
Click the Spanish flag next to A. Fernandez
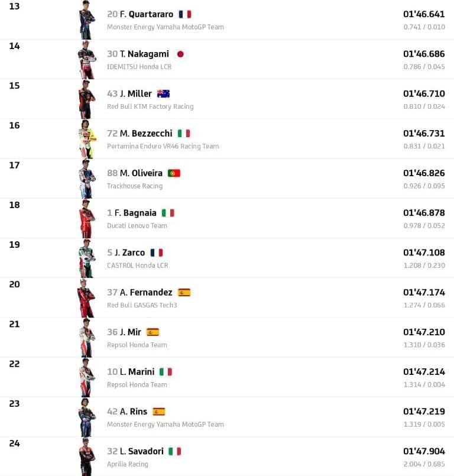[x=184, y=292]
